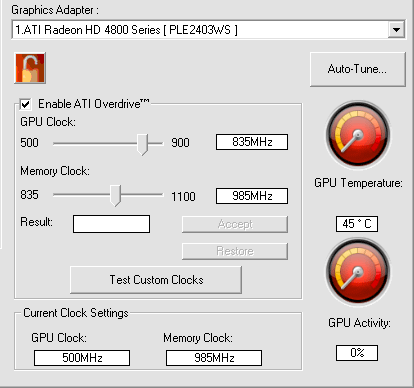Click the GPU Temperature label
Image resolution: width=414 pixels, height=388 pixels.
[x=358, y=183]
